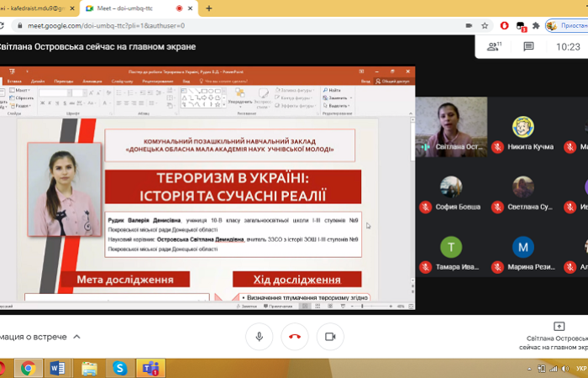The width and height of the screenshot is (588, 378).
Task: Open the Chrome extensions puzzle icon
Action: pyautogui.click(x=536, y=25)
